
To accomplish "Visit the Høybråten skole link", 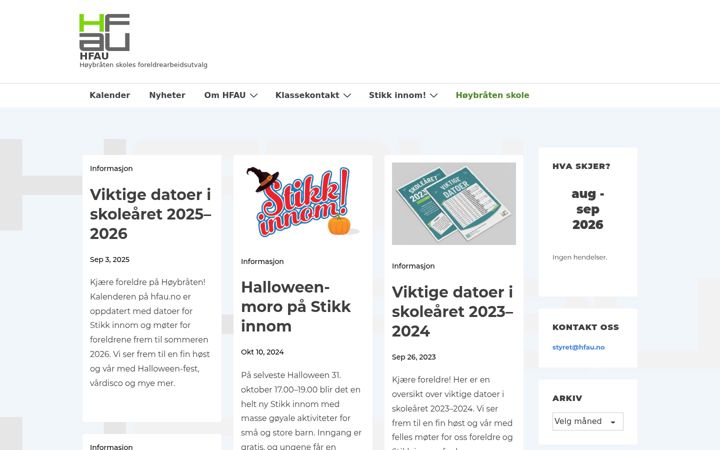I will (492, 96).
